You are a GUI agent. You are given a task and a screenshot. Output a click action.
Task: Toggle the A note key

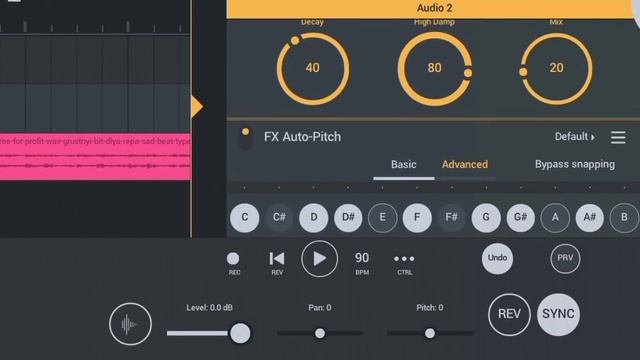555,217
